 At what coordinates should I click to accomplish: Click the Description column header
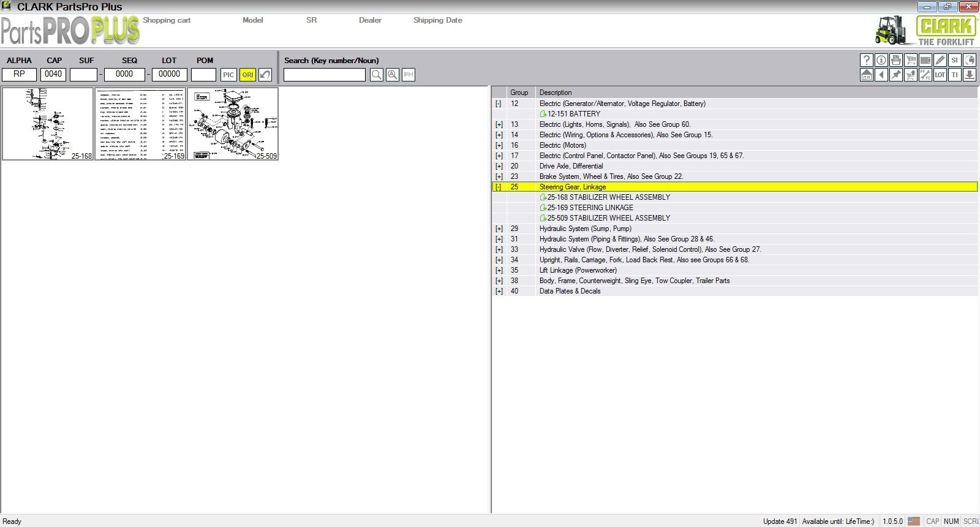click(x=756, y=93)
